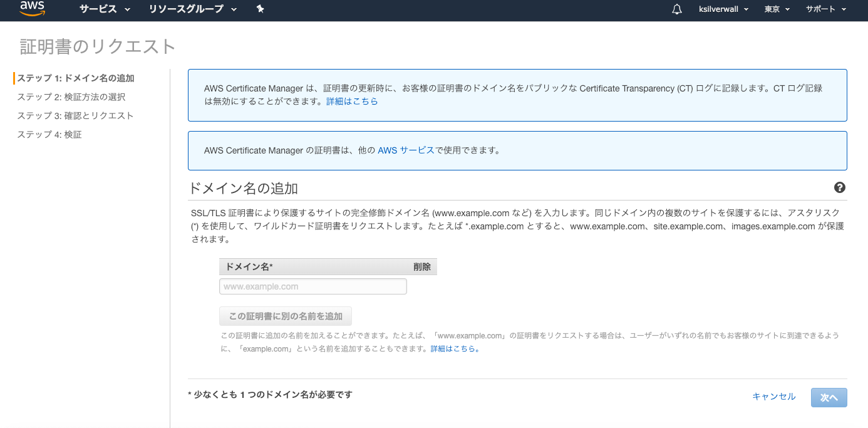
Task: Click the www.example.com domain input field
Action: (313, 286)
